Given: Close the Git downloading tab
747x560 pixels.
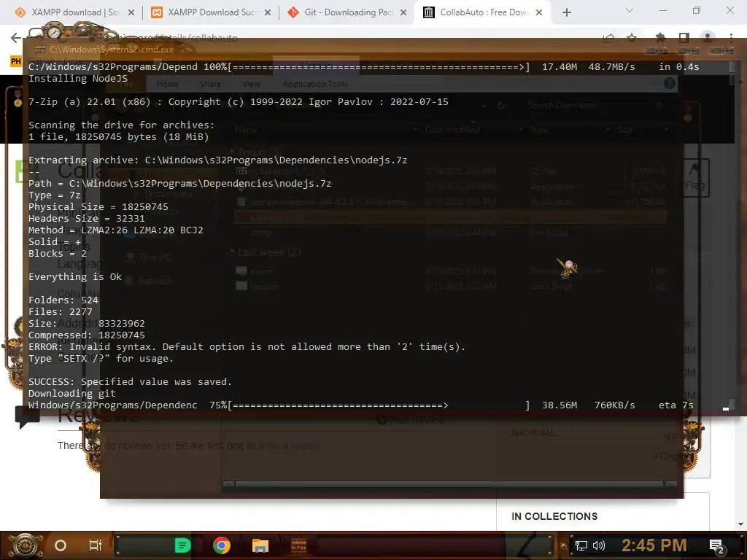Looking at the screenshot, I should [x=403, y=12].
